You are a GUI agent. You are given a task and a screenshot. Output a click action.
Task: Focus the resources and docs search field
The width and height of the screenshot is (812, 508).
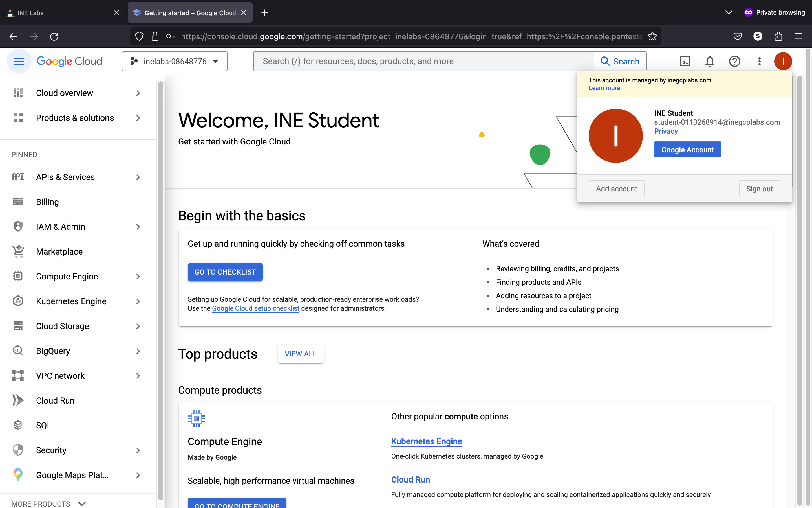pos(423,61)
